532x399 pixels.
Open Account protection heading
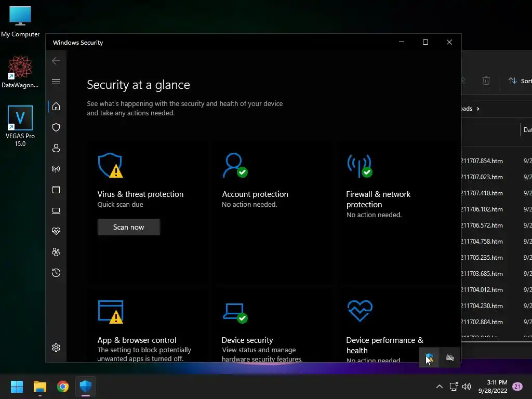coord(255,194)
